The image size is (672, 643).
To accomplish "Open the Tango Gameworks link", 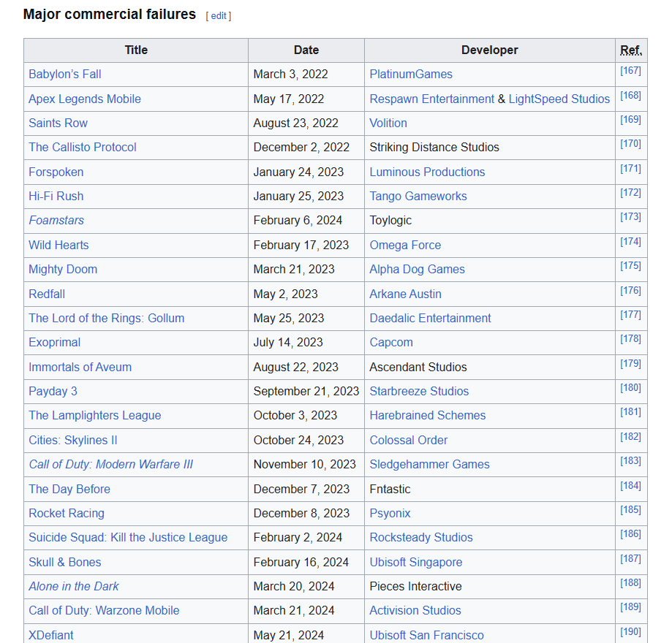I will click(418, 197).
